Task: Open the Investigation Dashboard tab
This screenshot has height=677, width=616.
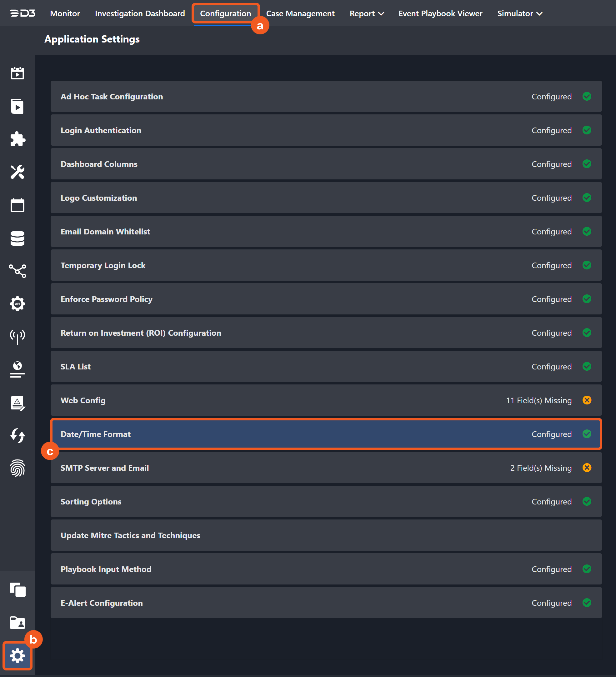Action: click(140, 13)
